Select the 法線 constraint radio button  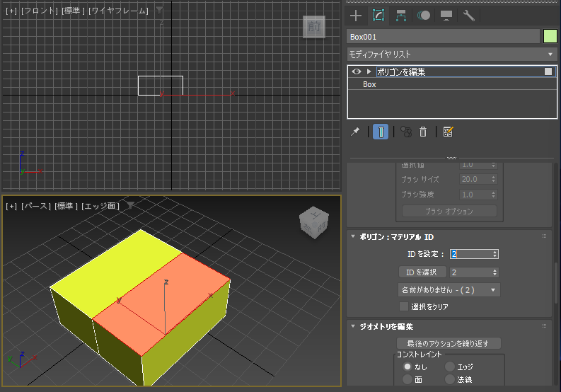point(449,379)
